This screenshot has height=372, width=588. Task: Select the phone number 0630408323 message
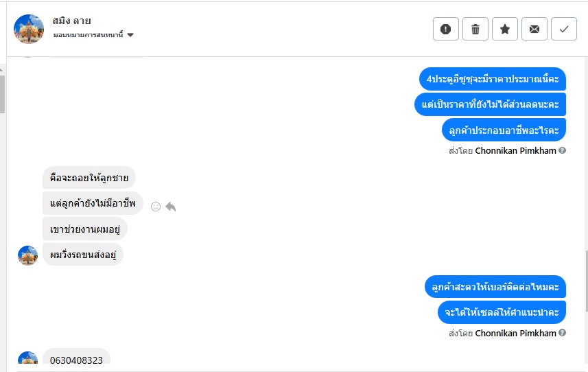point(76,360)
